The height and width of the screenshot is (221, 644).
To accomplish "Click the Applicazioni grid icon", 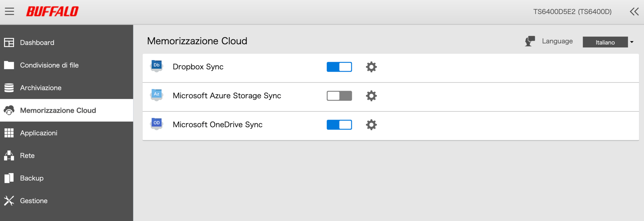I will click(9, 133).
